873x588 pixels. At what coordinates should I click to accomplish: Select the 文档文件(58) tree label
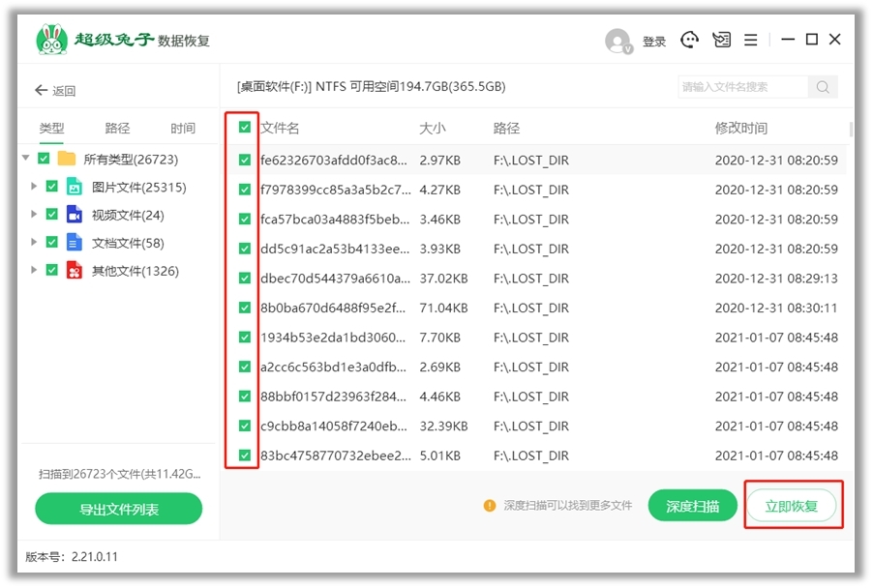(x=128, y=243)
